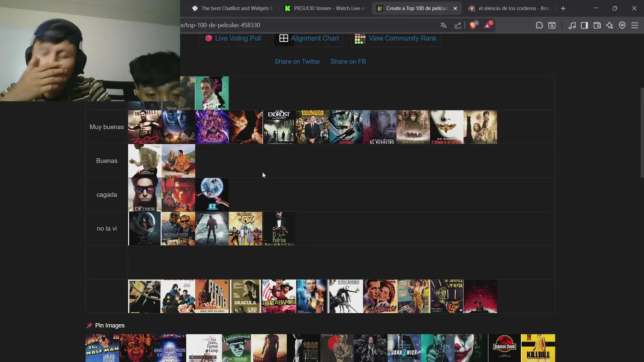Click the colorful Community Rank grid icon
This screenshot has width=644, height=362.
point(360,39)
